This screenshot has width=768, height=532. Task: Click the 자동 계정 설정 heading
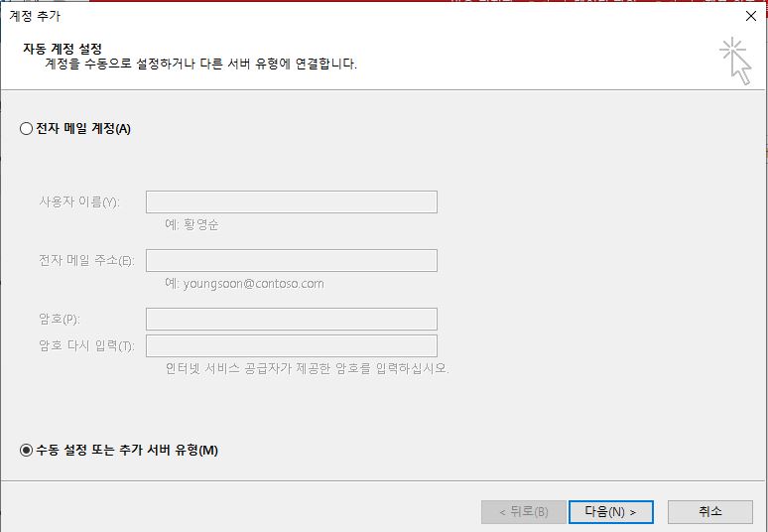click(63, 49)
